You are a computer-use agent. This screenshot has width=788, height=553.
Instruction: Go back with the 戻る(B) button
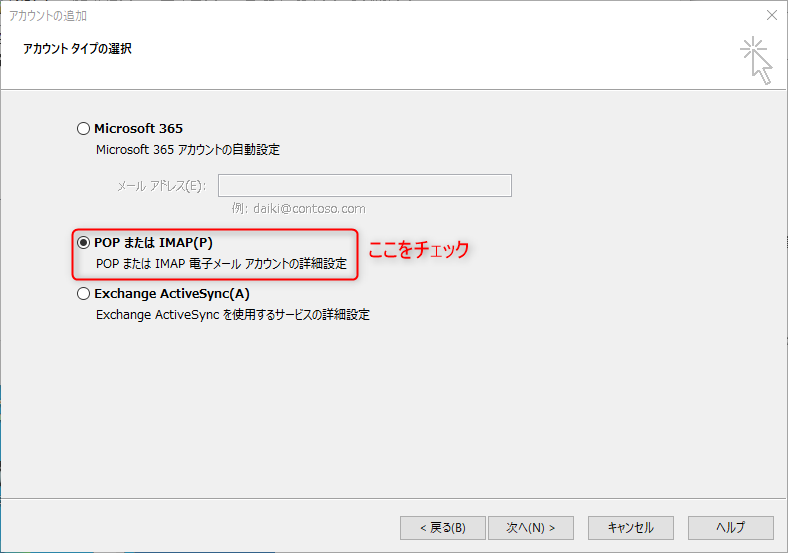coord(443,528)
